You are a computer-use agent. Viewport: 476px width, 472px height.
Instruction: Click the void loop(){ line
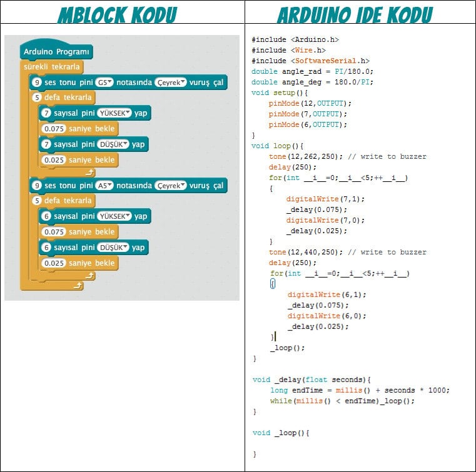click(278, 146)
